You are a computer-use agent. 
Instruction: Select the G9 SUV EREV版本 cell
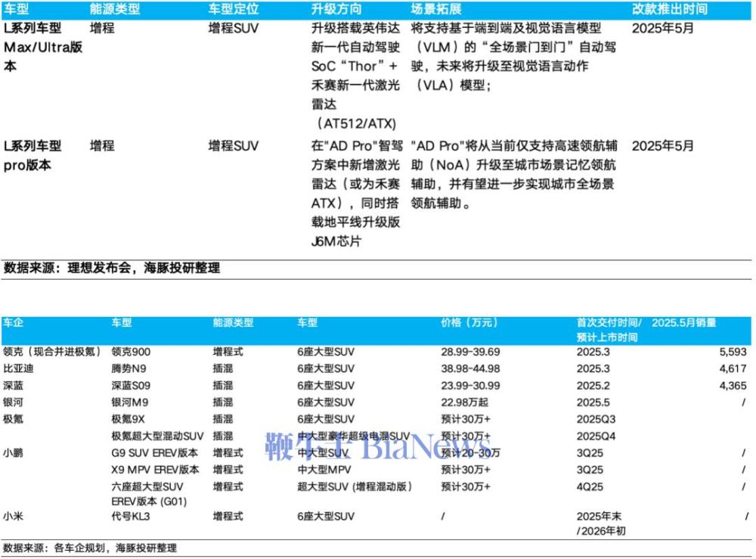pyautogui.click(x=154, y=453)
